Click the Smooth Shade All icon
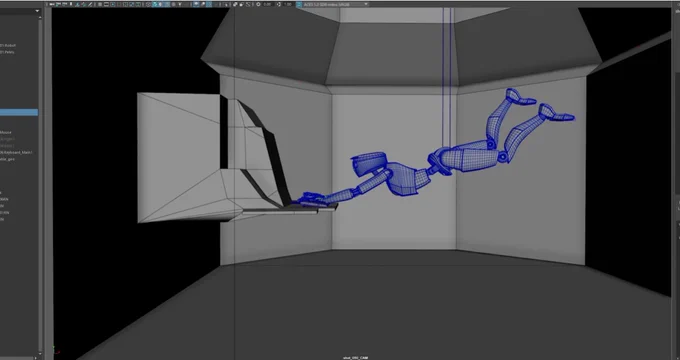The width and height of the screenshot is (680, 360). (155, 4)
